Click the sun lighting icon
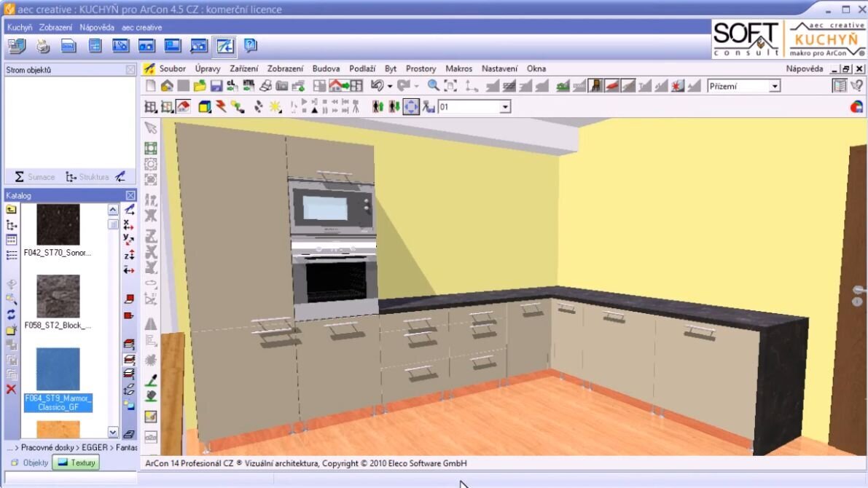The image size is (868, 488). 275,107
